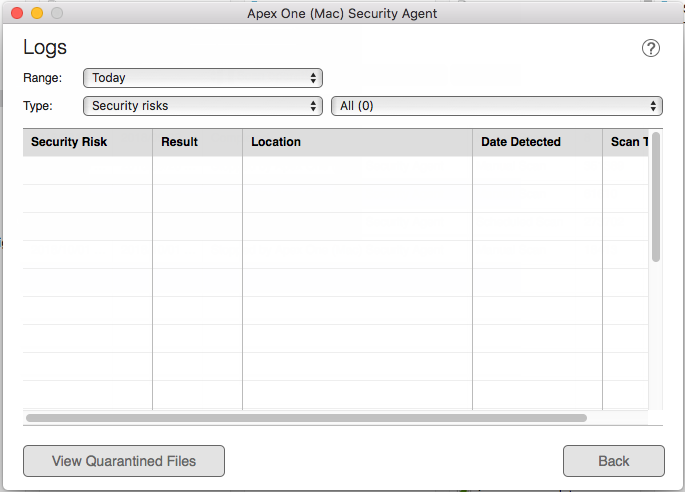Click the Range label
This screenshot has width=685, height=492.
pos(42,78)
